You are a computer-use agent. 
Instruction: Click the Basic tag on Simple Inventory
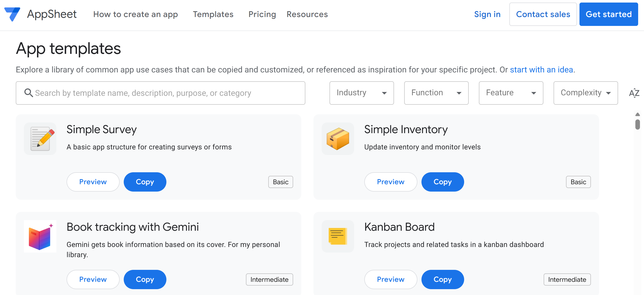click(x=578, y=182)
